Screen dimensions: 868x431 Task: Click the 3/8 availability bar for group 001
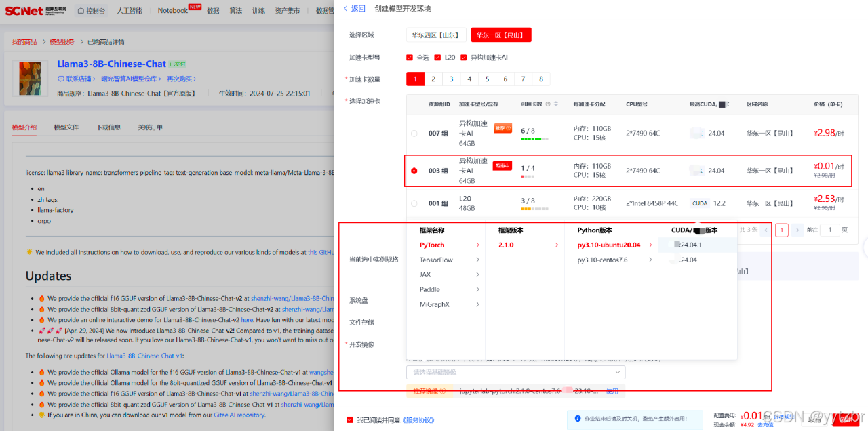534,209
